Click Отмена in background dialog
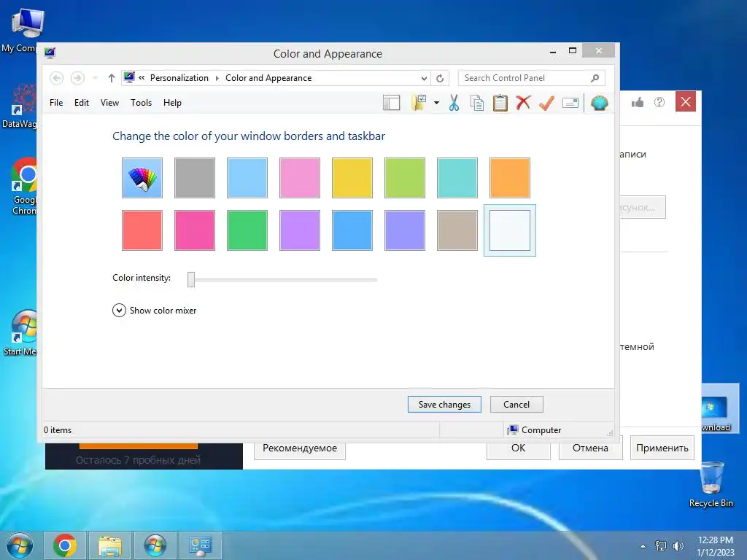The width and height of the screenshot is (747, 560). pyautogui.click(x=590, y=448)
